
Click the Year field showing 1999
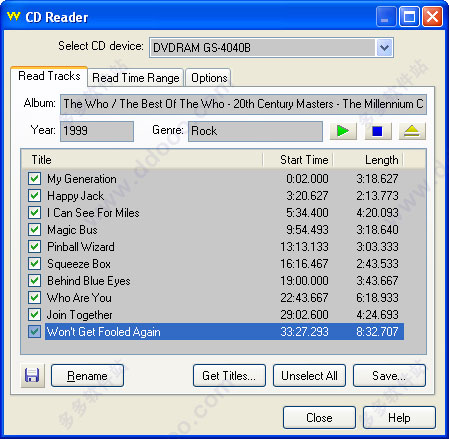click(x=97, y=131)
